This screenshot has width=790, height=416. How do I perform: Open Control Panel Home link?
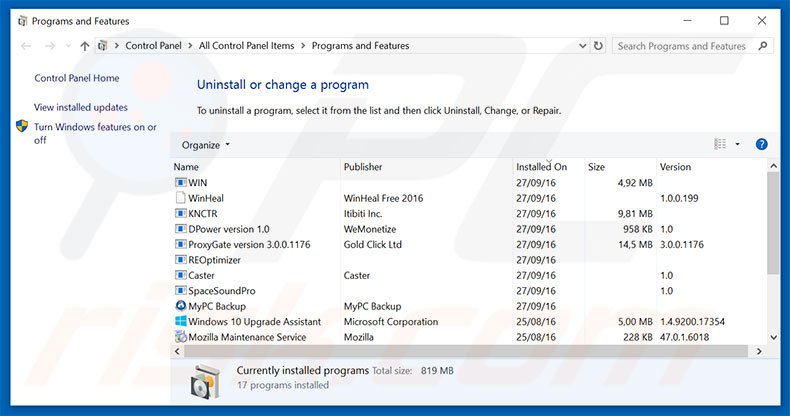tap(77, 78)
